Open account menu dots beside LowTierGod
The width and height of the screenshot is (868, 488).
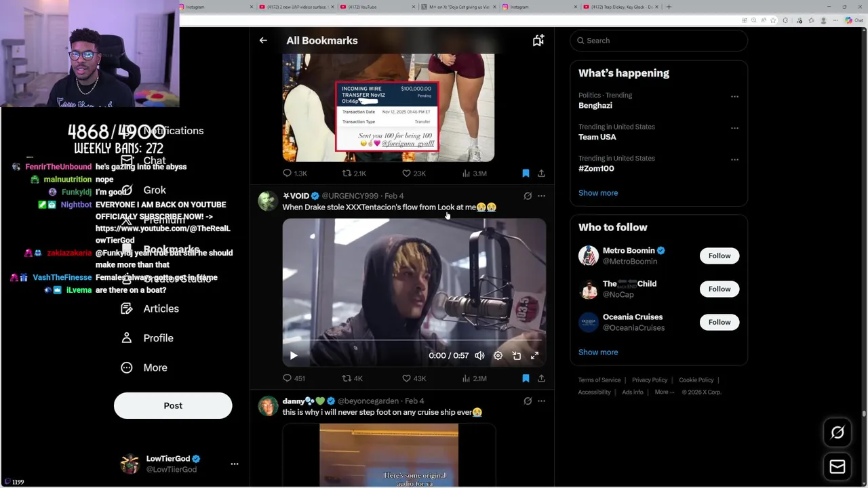235,464
